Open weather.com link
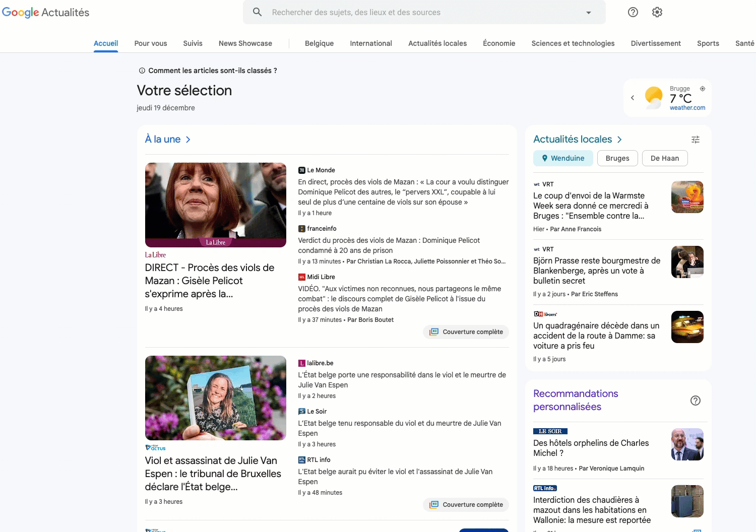756x532 pixels. (687, 108)
